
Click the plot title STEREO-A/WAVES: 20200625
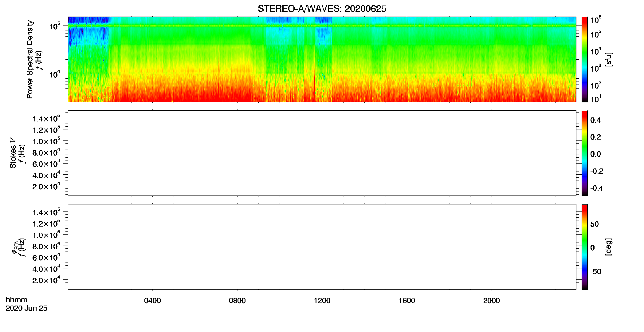click(322, 9)
